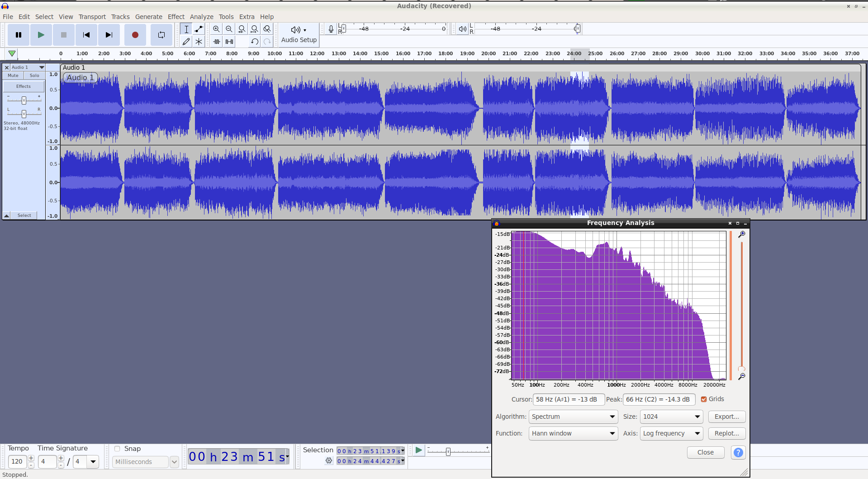Enable the Snap checkbox

[117, 449]
